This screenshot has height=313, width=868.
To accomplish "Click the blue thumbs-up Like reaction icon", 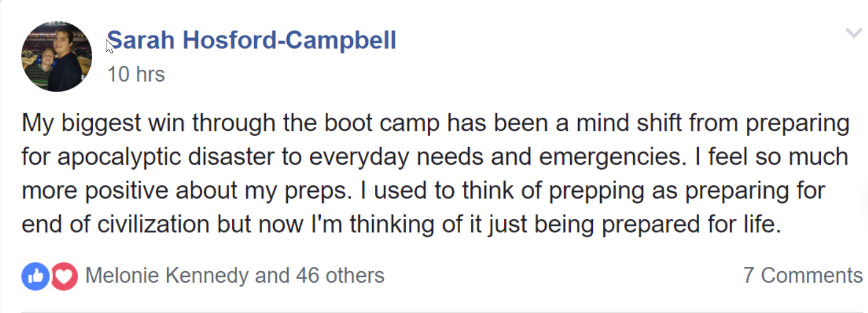I will [x=35, y=276].
